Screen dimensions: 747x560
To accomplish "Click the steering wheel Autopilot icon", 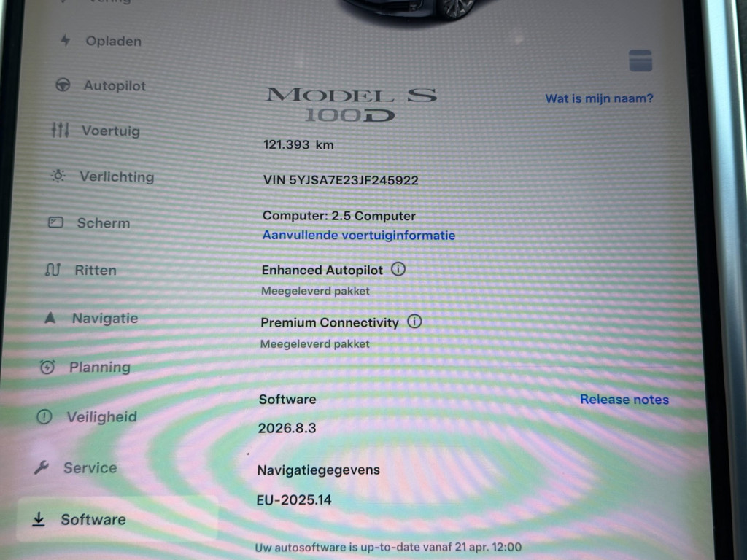I will [x=63, y=85].
